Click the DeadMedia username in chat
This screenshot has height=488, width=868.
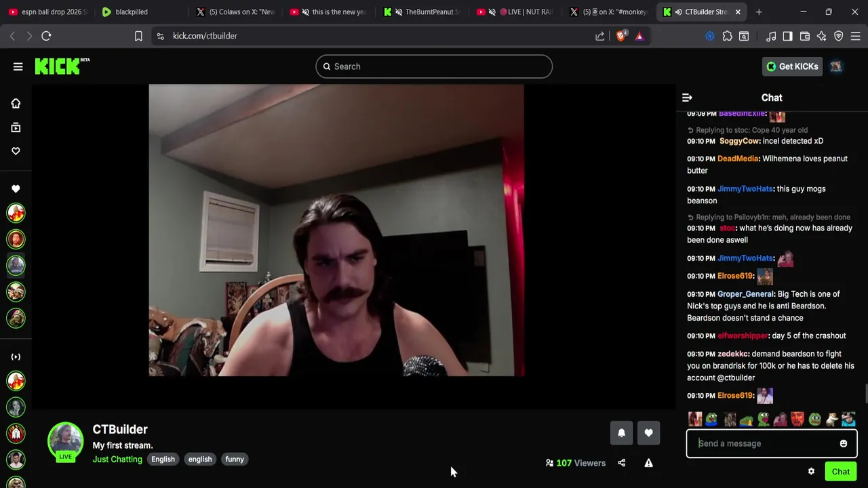[x=738, y=159]
